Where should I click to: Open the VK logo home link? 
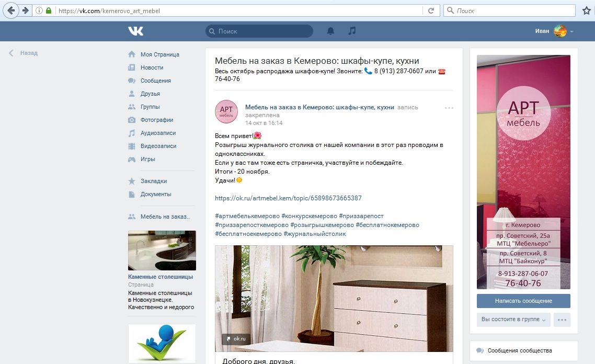click(x=135, y=31)
